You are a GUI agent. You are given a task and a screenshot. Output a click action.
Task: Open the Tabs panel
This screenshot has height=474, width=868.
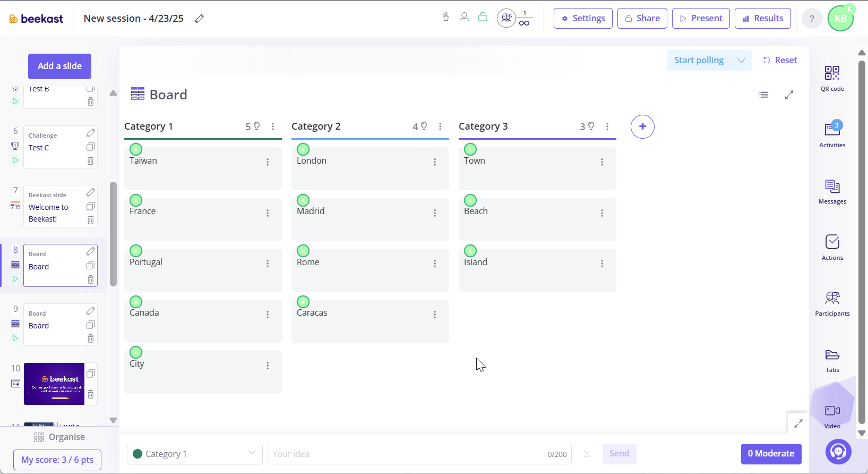tap(832, 360)
